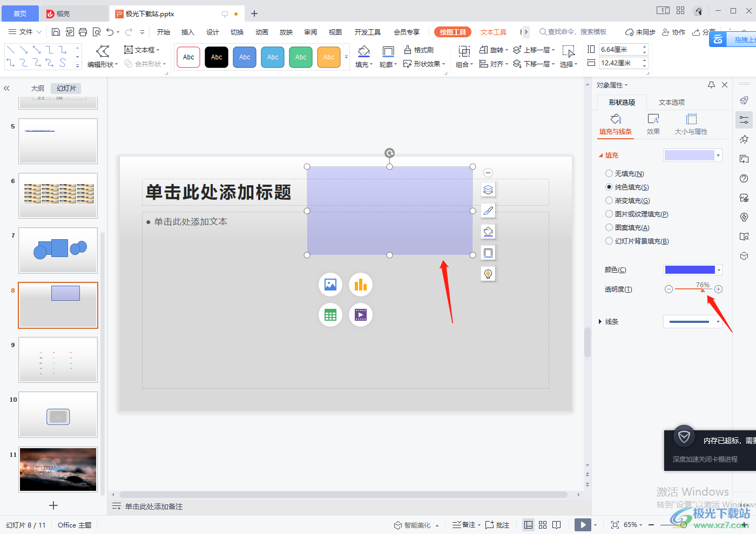Apply the black Abc shape style
Screen dimensions: 756x534
point(217,57)
